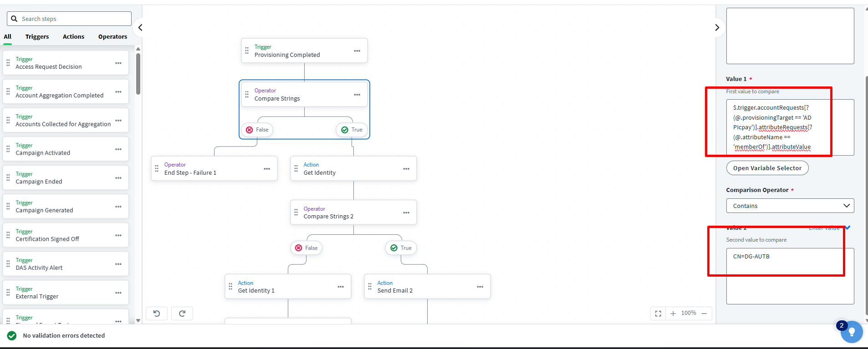Click the redo arrow button

pos(182,313)
